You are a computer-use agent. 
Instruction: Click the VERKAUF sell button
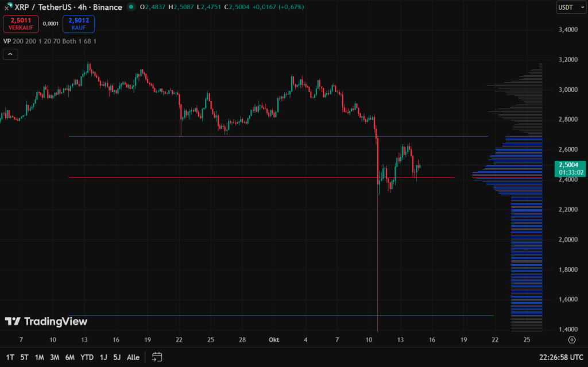coord(21,24)
